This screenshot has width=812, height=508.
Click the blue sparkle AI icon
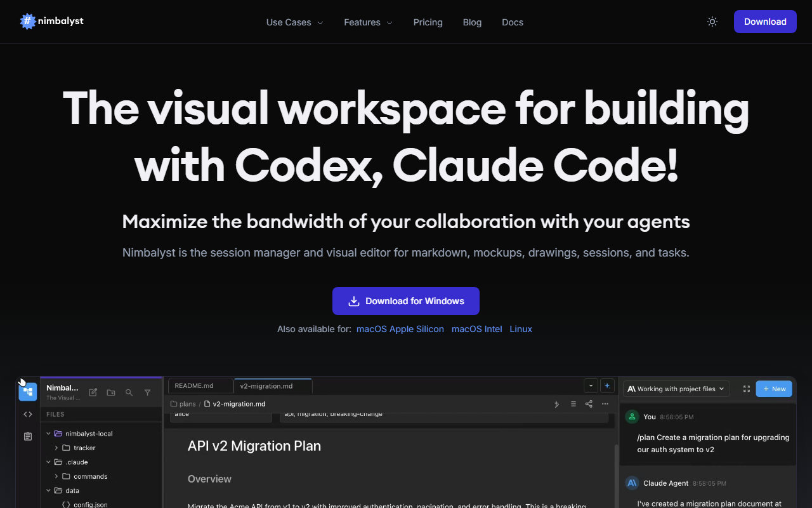click(x=607, y=385)
